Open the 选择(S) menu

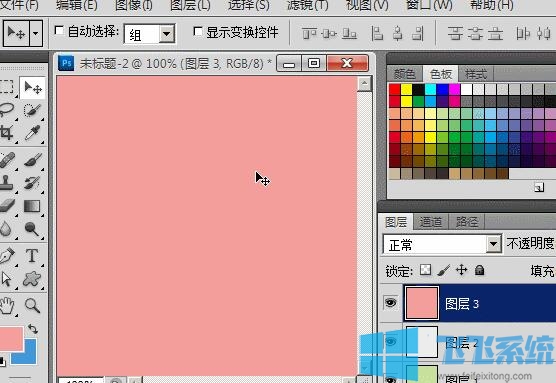(x=249, y=5)
